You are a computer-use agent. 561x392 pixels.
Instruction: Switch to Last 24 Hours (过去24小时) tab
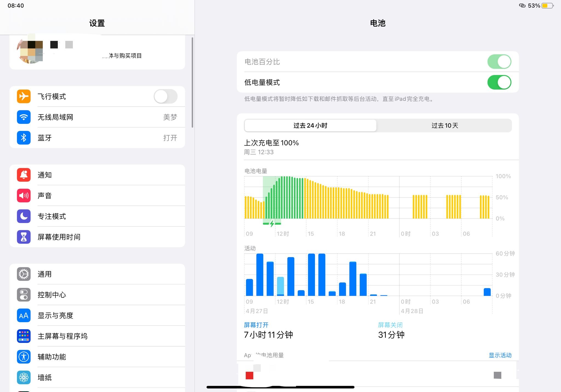310,125
